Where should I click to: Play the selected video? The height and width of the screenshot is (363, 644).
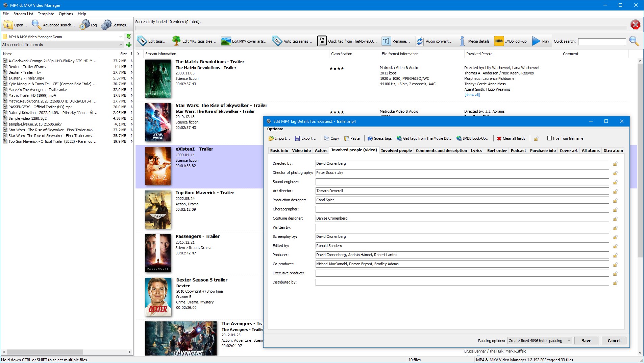[541, 41]
